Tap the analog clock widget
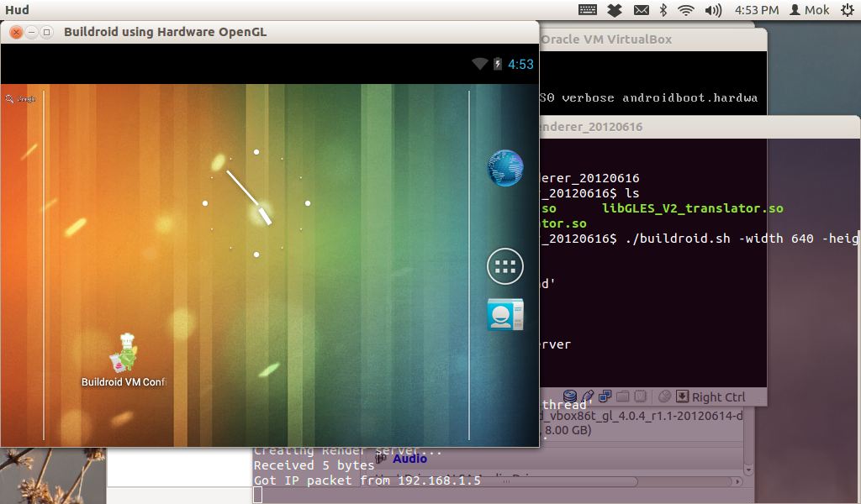This screenshot has height=504, width=861. (256, 203)
